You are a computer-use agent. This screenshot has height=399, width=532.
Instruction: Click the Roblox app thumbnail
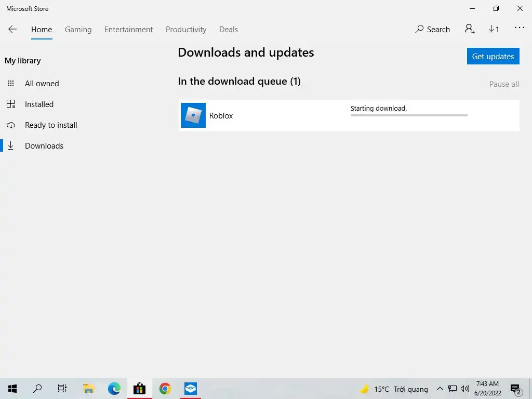pos(193,115)
